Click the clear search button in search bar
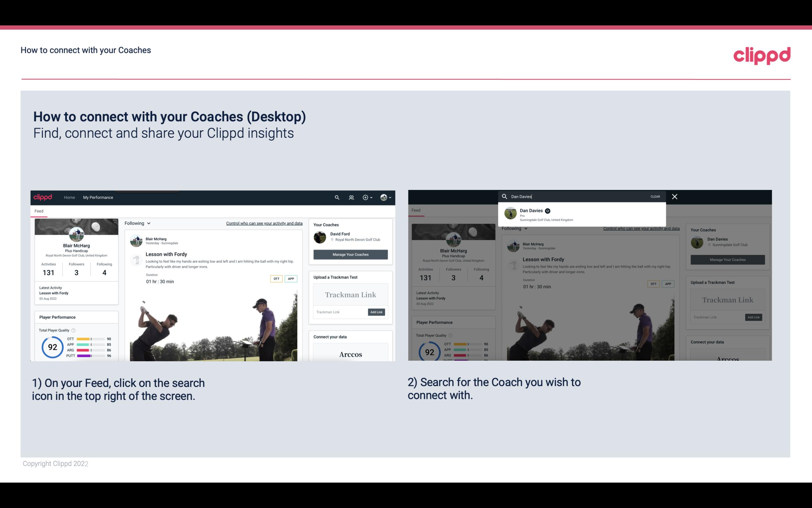The image size is (812, 508). [655, 196]
